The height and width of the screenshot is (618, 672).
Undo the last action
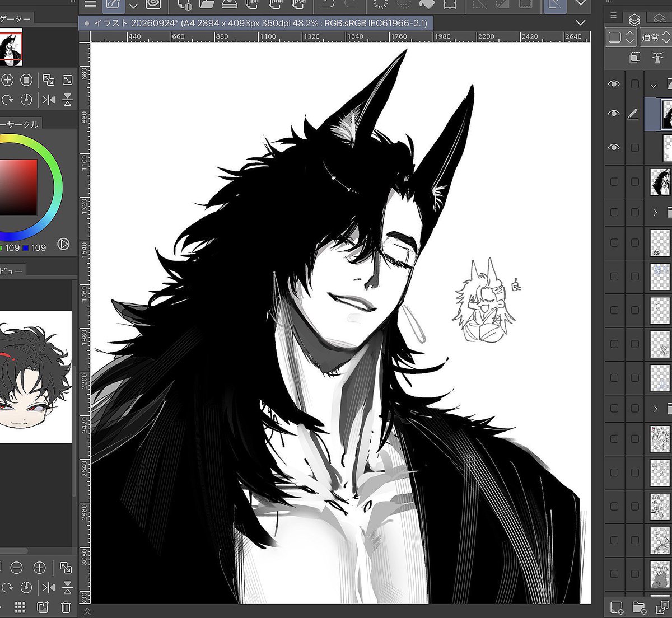(328, 4)
